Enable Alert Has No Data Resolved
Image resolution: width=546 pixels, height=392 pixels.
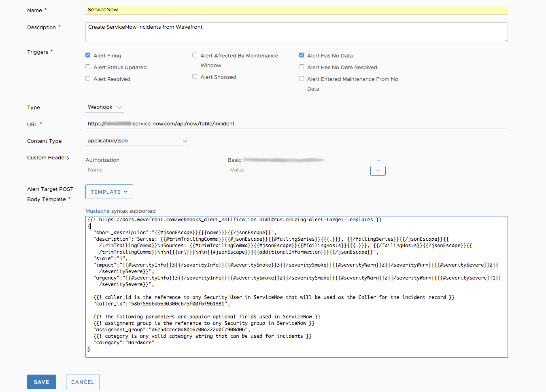pyautogui.click(x=302, y=66)
